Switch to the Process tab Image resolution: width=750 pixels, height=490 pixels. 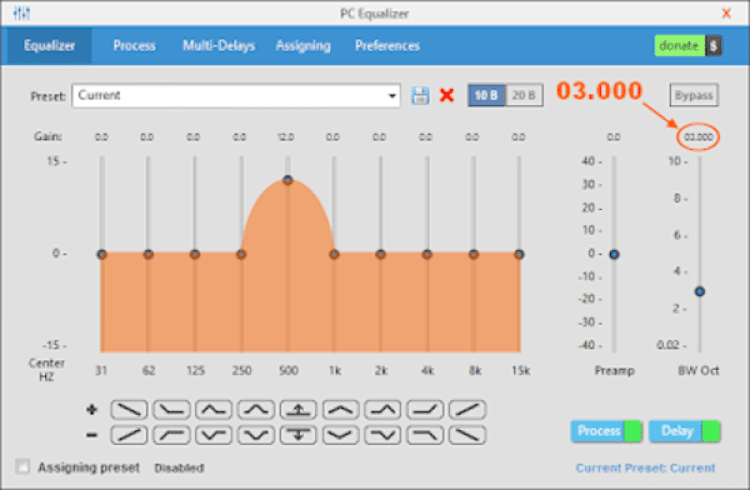pos(134,46)
